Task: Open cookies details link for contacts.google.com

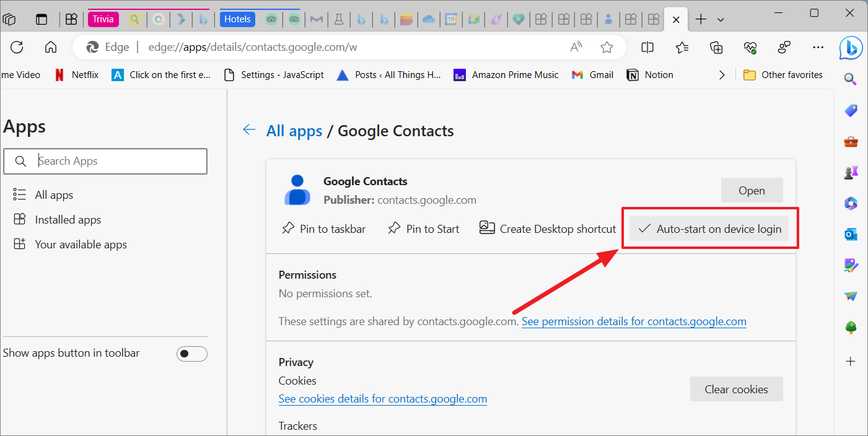Action: coord(382,398)
